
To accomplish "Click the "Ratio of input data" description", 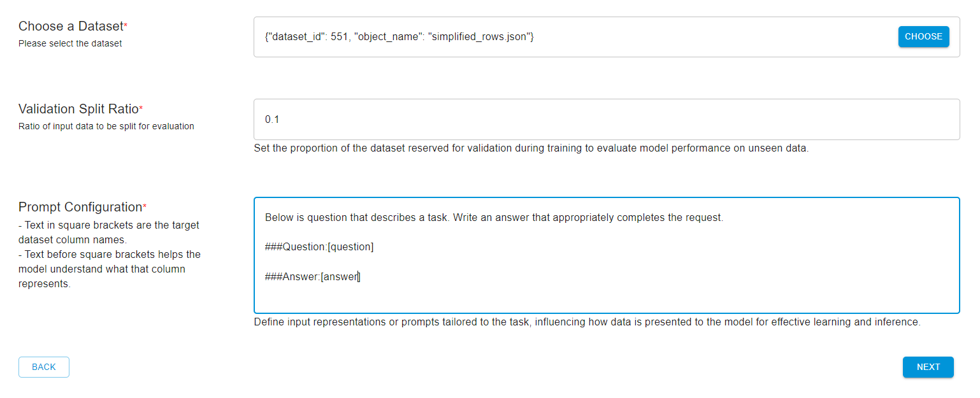I will 106,126.
